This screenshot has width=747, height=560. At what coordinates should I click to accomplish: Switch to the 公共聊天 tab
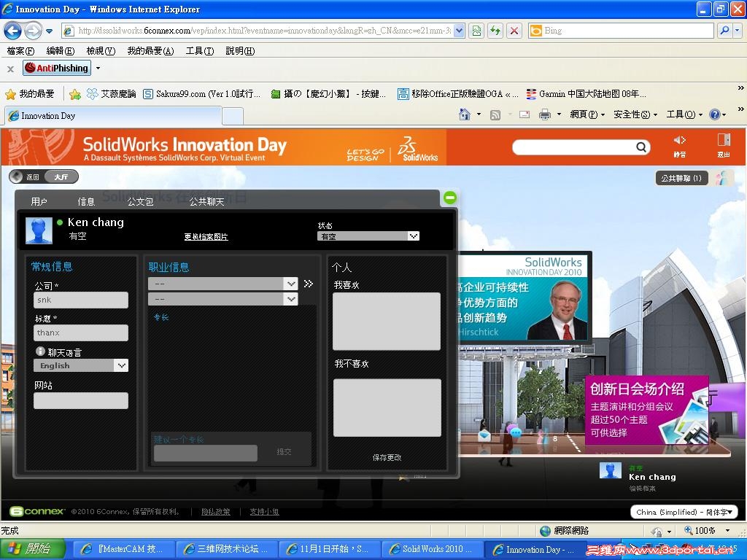click(206, 201)
